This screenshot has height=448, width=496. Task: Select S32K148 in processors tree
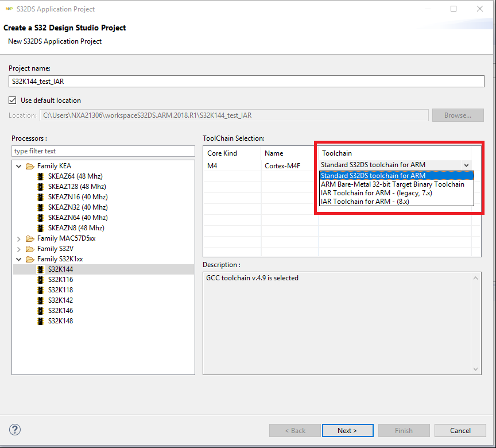click(x=60, y=321)
